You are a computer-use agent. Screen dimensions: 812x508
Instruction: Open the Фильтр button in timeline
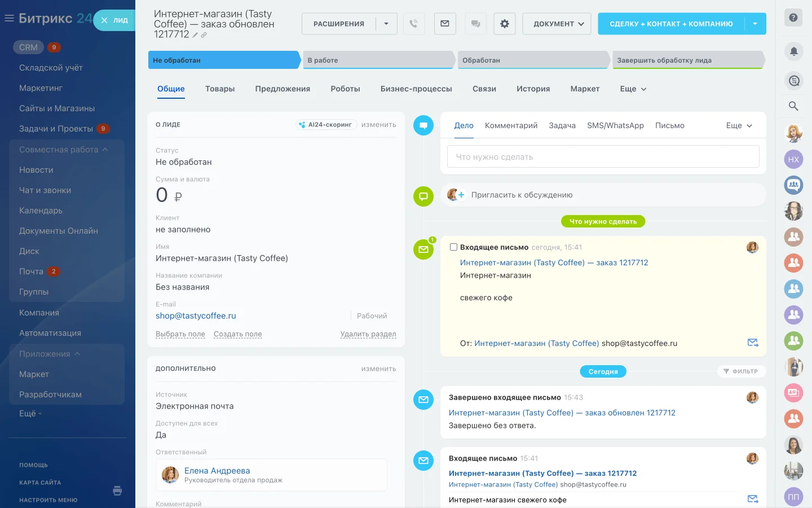pos(741,371)
